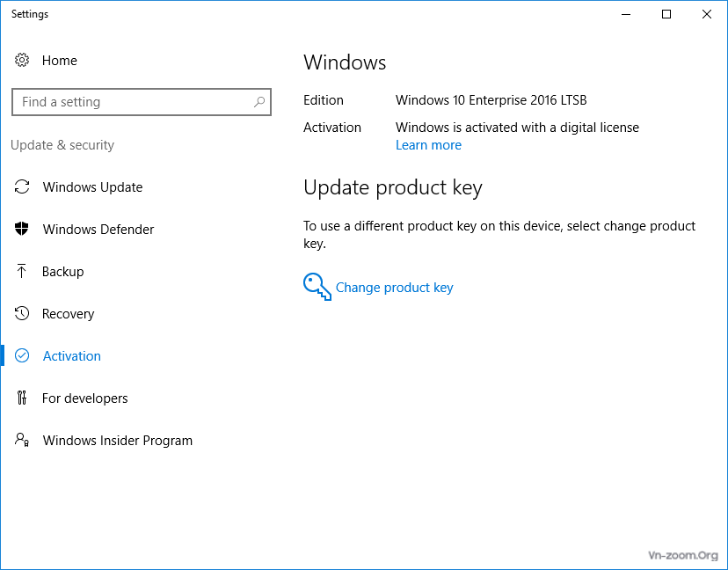
Task: Click the Home gear icon
Action: tap(22, 60)
